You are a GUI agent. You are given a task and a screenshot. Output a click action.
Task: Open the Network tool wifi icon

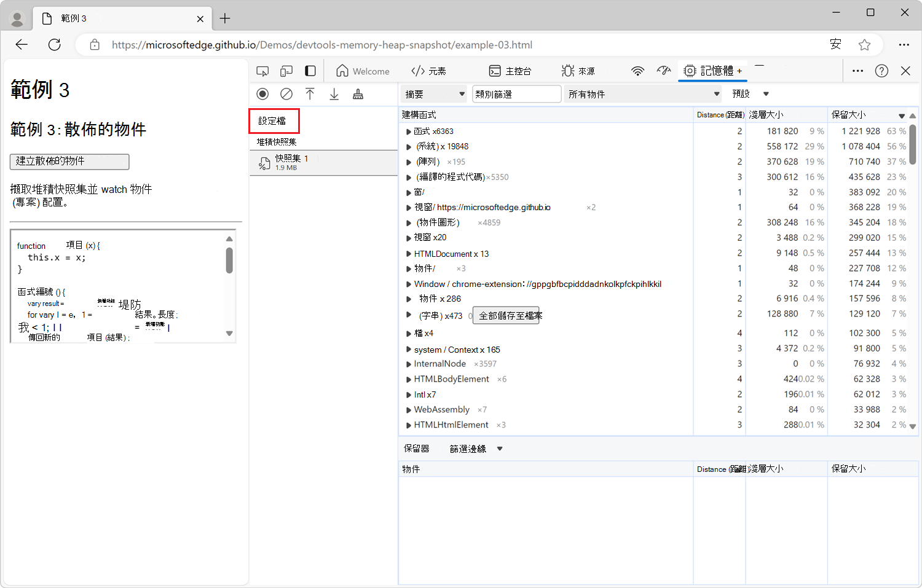637,71
